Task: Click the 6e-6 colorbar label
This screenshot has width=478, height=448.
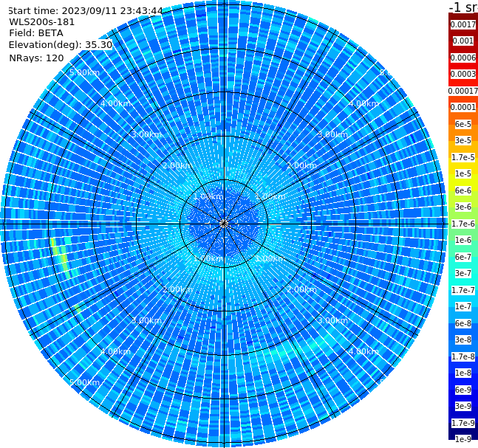Action: (x=463, y=190)
